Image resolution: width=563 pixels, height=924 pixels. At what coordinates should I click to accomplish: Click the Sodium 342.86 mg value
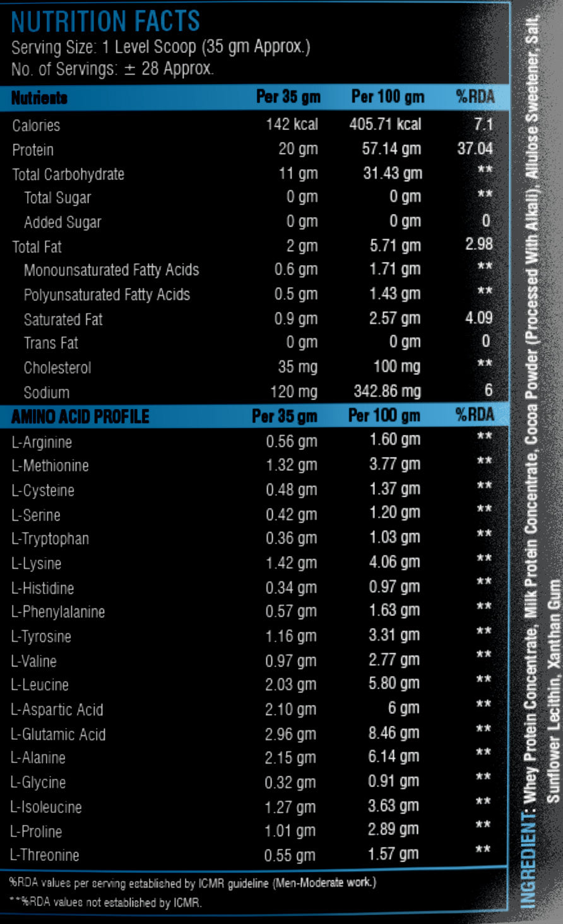click(x=387, y=391)
